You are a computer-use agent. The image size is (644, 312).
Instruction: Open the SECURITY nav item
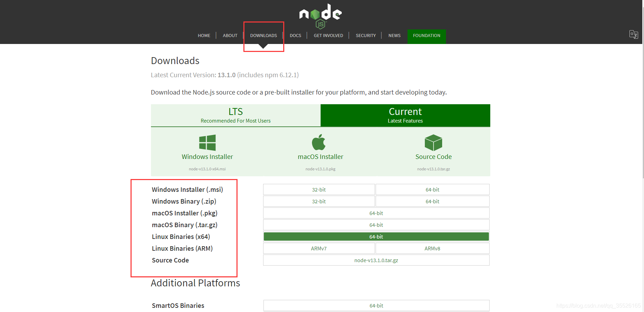(x=366, y=35)
